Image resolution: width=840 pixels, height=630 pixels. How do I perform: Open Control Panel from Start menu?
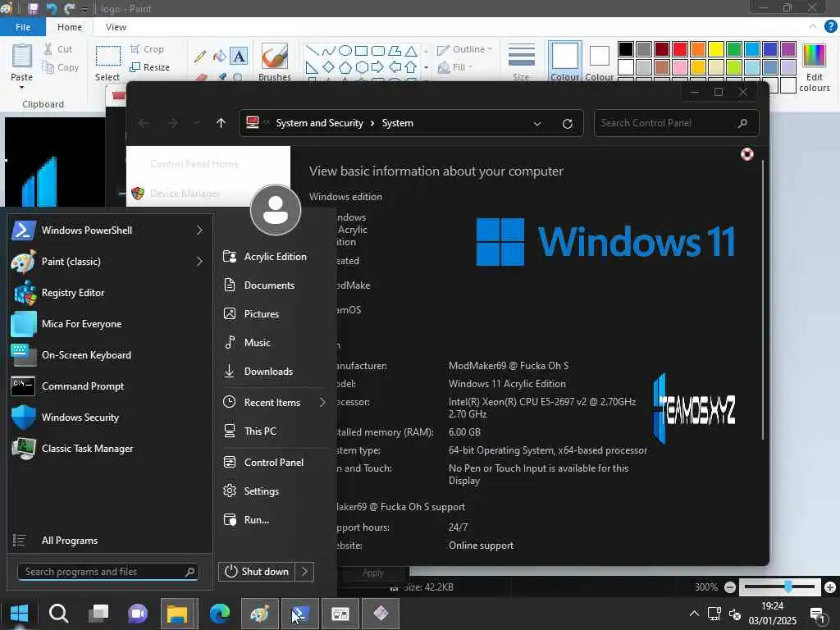click(274, 463)
